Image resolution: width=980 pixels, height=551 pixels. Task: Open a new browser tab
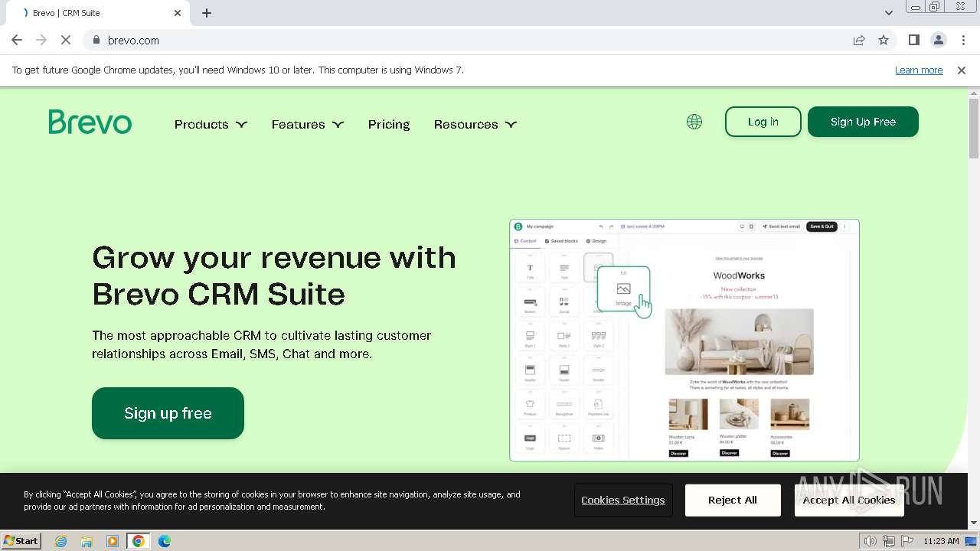point(207,13)
